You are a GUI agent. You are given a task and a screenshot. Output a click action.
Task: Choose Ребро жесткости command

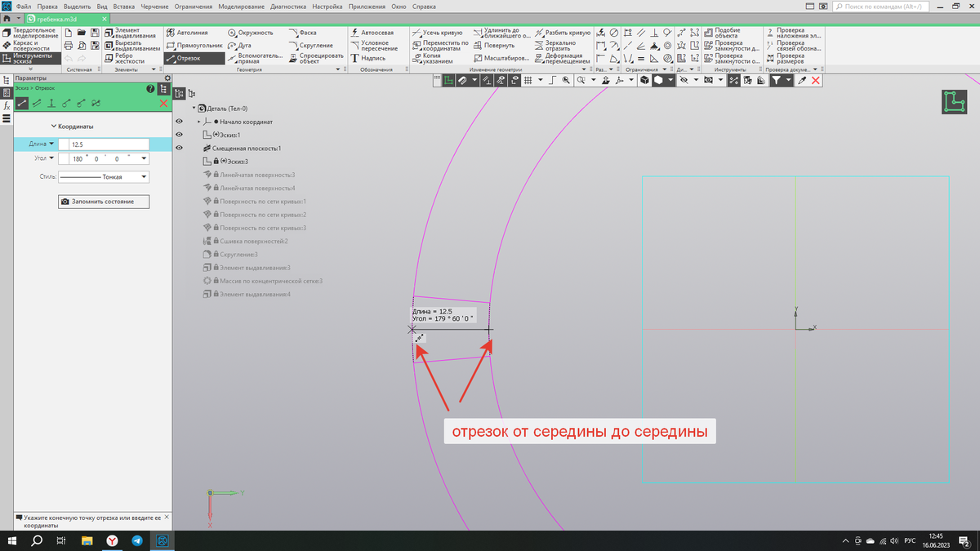pyautogui.click(x=124, y=58)
